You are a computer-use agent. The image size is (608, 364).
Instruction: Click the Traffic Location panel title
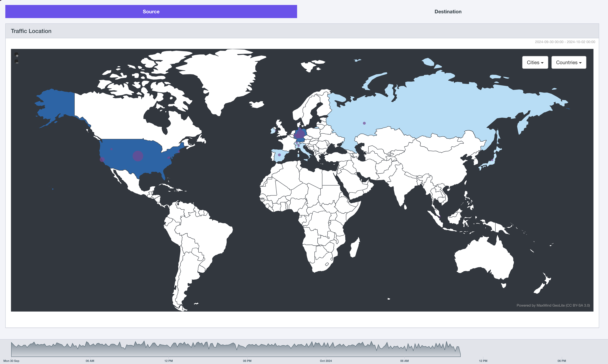pos(31,31)
